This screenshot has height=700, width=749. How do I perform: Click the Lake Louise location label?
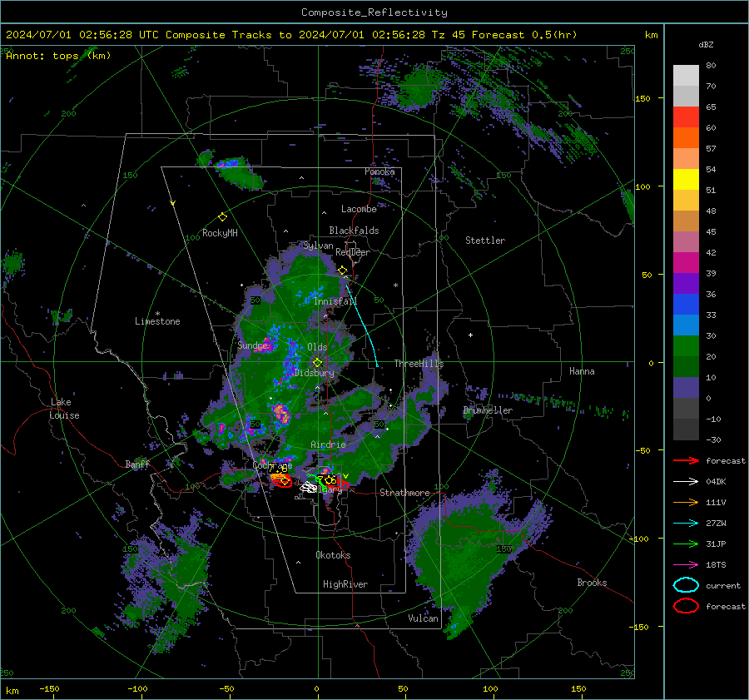tap(64, 409)
